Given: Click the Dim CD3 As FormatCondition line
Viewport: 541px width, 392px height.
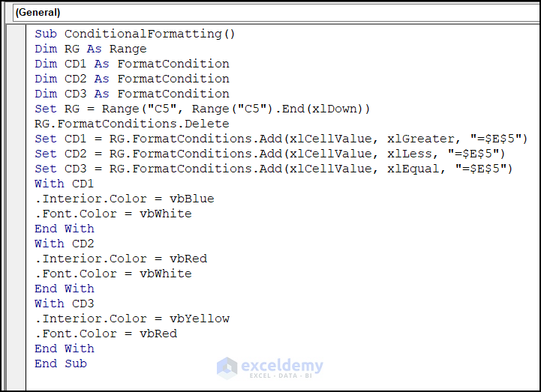Looking at the screenshot, I should point(132,94).
